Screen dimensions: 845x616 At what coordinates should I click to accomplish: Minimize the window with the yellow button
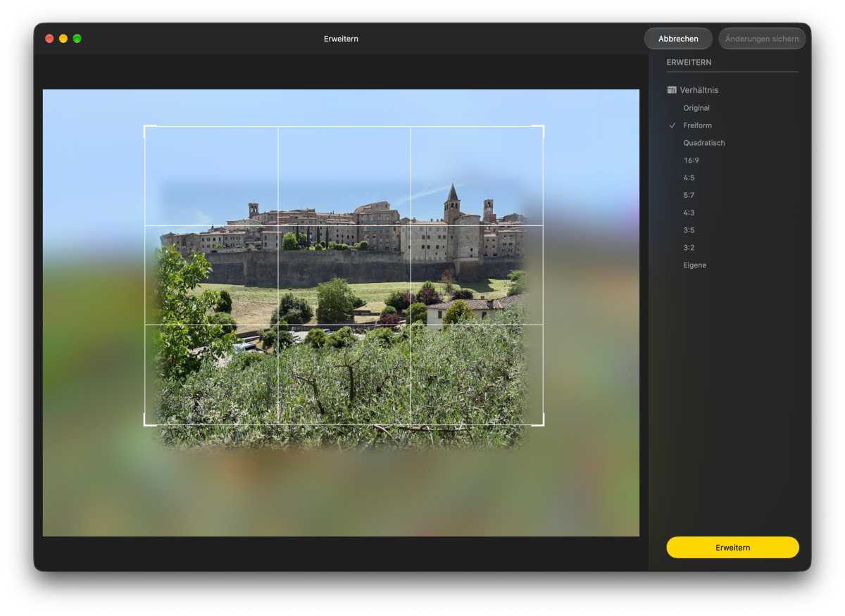click(x=63, y=39)
